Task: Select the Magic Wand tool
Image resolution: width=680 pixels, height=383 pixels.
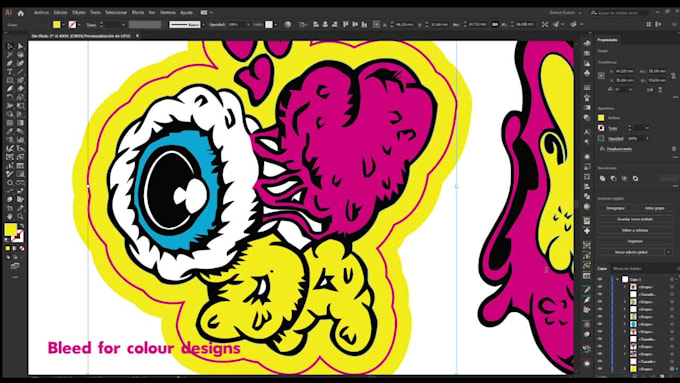Action: click(10, 55)
